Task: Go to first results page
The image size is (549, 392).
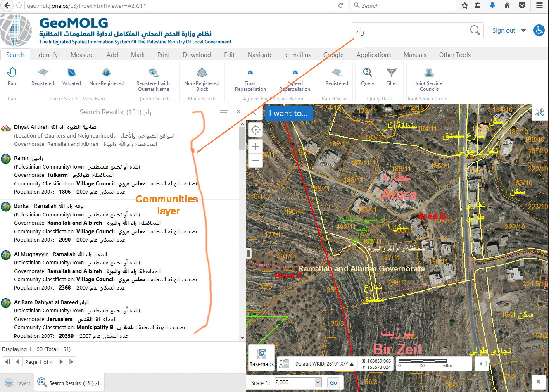Action: click(x=7, y=362)
